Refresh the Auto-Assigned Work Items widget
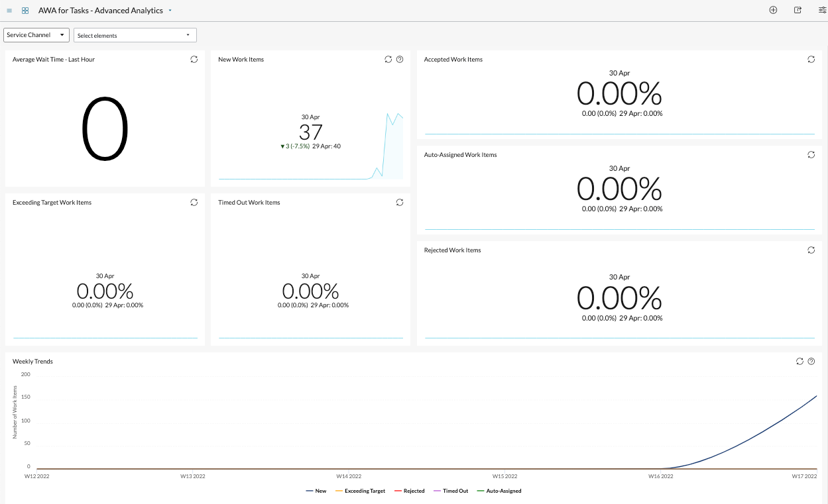828x504 pixels. tap(811, 154)
